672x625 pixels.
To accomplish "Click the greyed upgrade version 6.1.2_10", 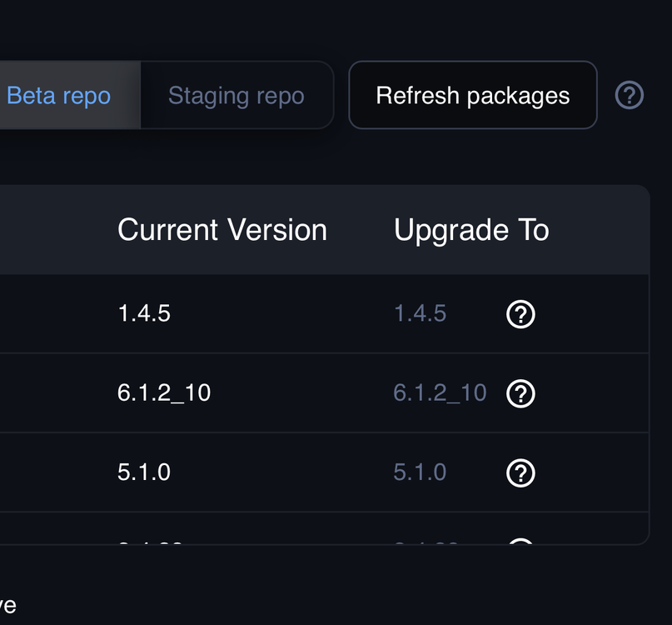I will (440, 393).
